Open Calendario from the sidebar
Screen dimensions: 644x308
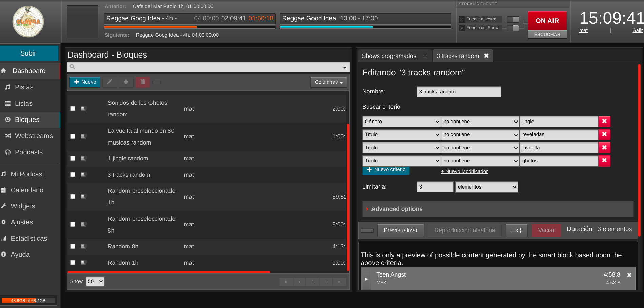coord(27,190)
